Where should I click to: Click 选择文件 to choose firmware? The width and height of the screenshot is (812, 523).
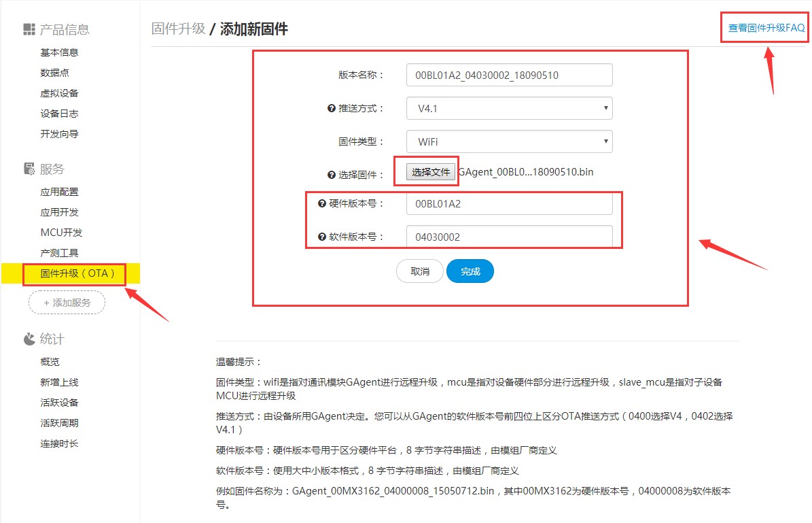431,172
